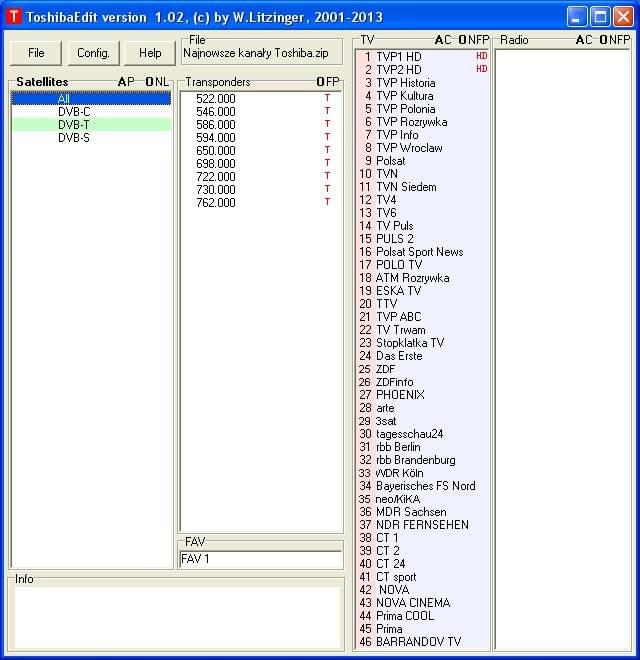Screen dimensions: 640x660
Task: Select DVB-T in the Satellites list
Action: (91, 125)
